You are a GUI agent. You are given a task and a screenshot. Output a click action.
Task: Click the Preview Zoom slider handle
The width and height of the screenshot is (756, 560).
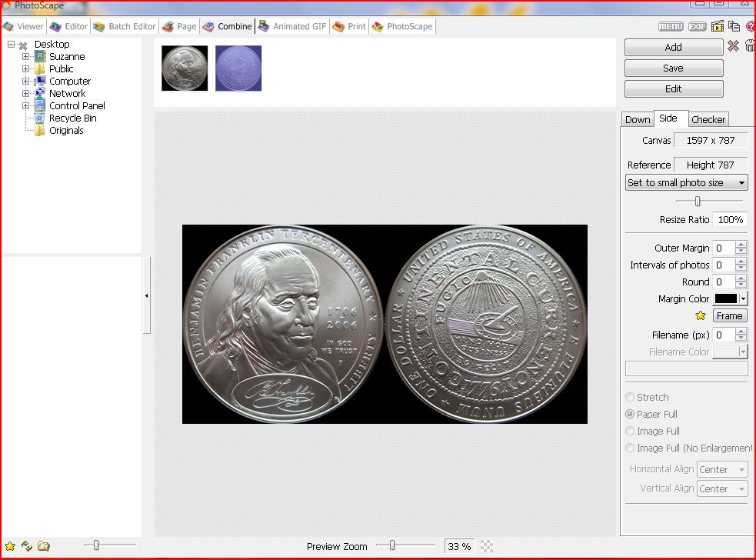coord(392,545)
